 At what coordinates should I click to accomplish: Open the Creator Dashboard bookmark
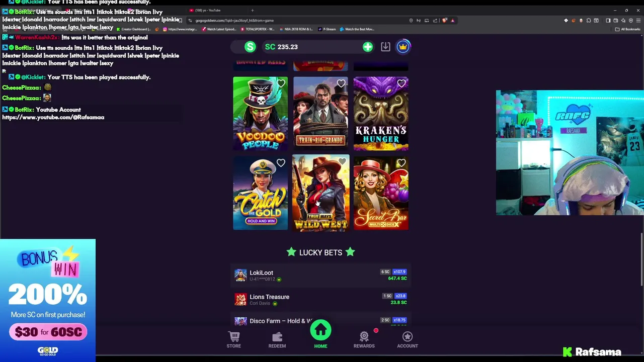[x=134, y=29]
